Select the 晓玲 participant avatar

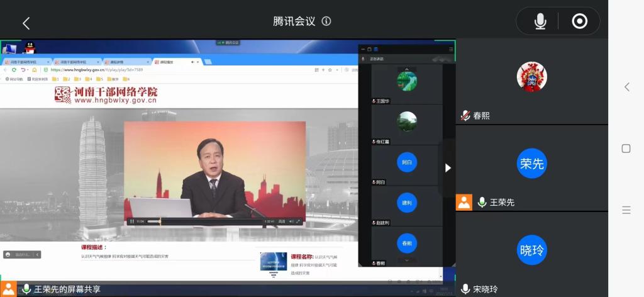click(x=531, y=250)
